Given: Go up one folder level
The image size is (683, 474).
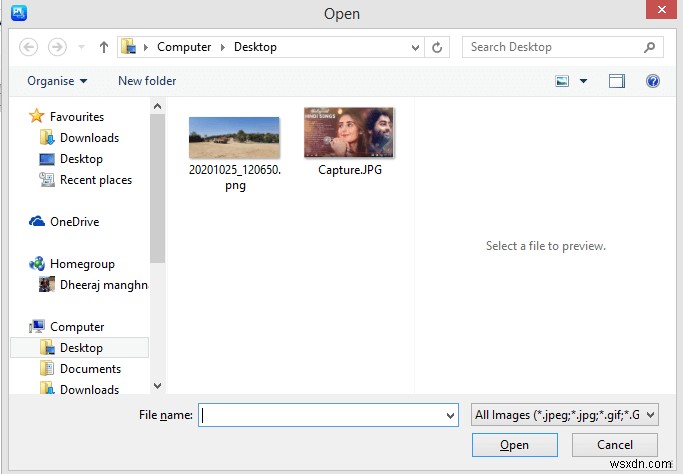Looking at the screenshot, I should tap(104, 47).
